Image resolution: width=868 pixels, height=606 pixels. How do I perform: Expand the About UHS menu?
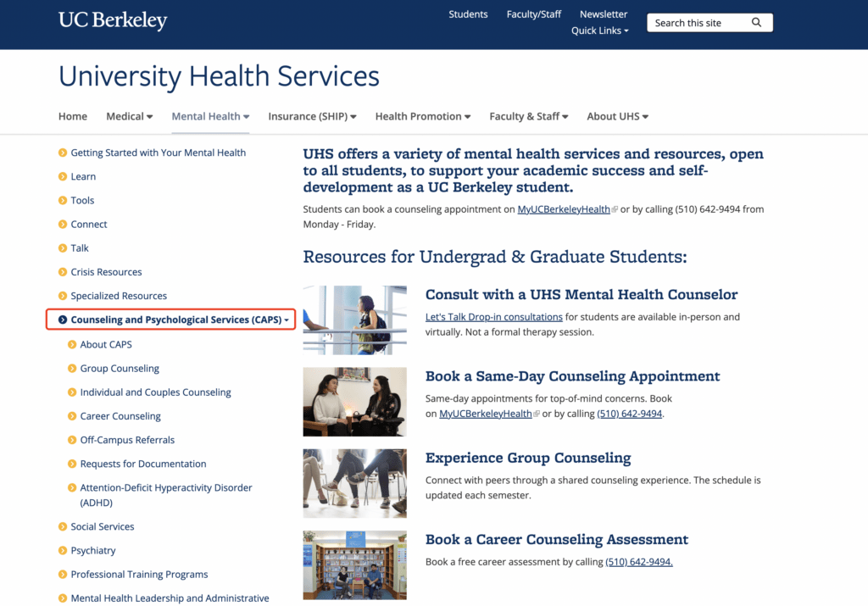[x=618, y=116]
